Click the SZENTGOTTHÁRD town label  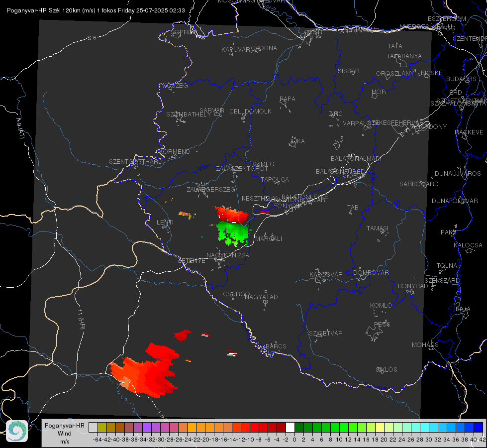coord(136,162)
